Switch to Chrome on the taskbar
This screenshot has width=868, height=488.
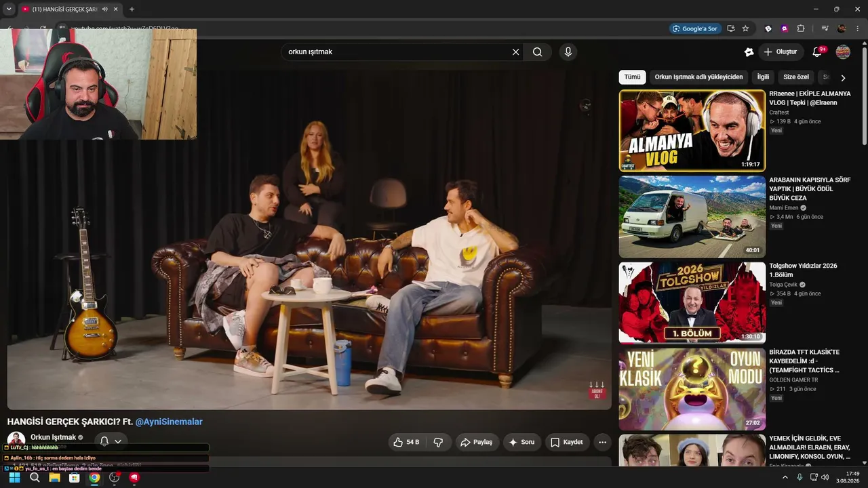(x=94, y=478)
